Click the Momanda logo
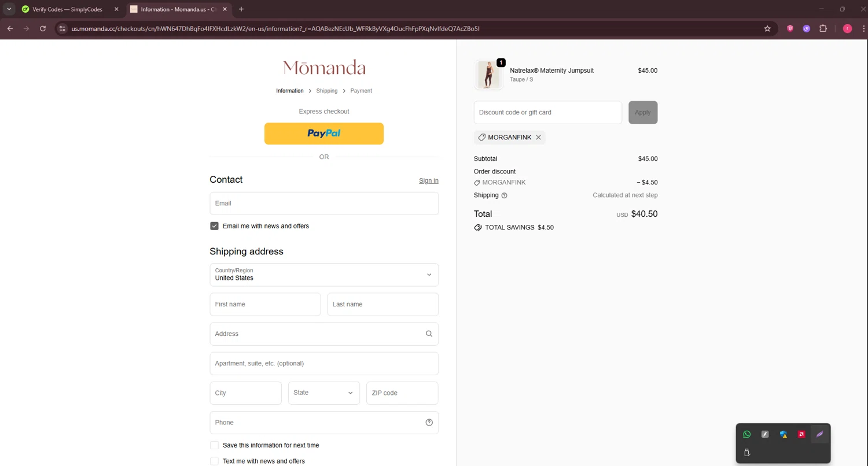Image resolution: width=868 pixels, height=466 pixels. point(324,68)
